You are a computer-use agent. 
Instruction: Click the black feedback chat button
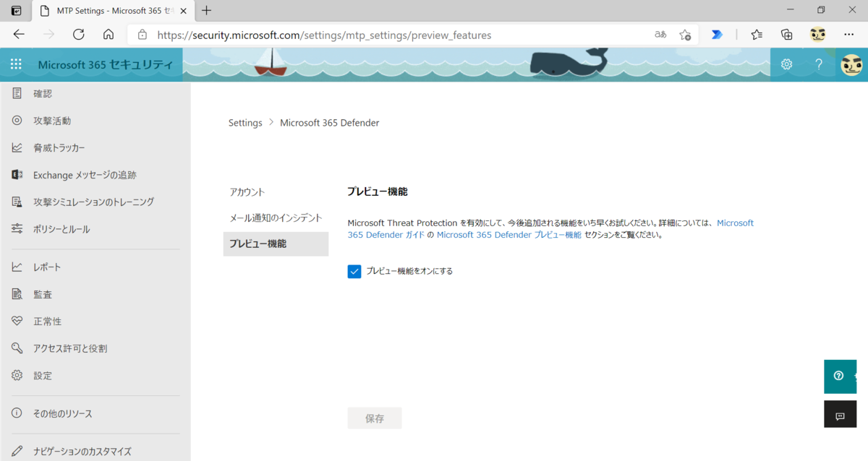pos(841,415)
